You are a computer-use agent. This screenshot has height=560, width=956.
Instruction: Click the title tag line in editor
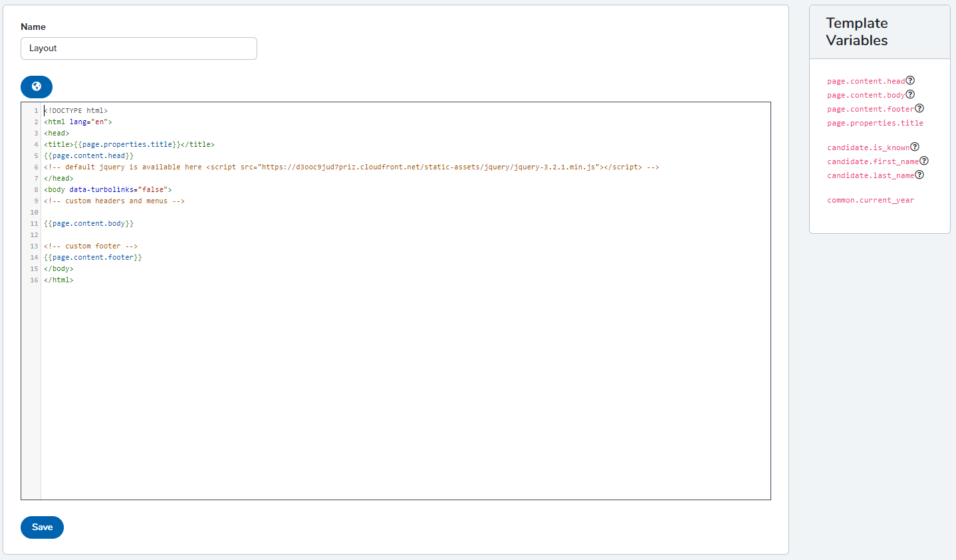[x=129, y=145]
